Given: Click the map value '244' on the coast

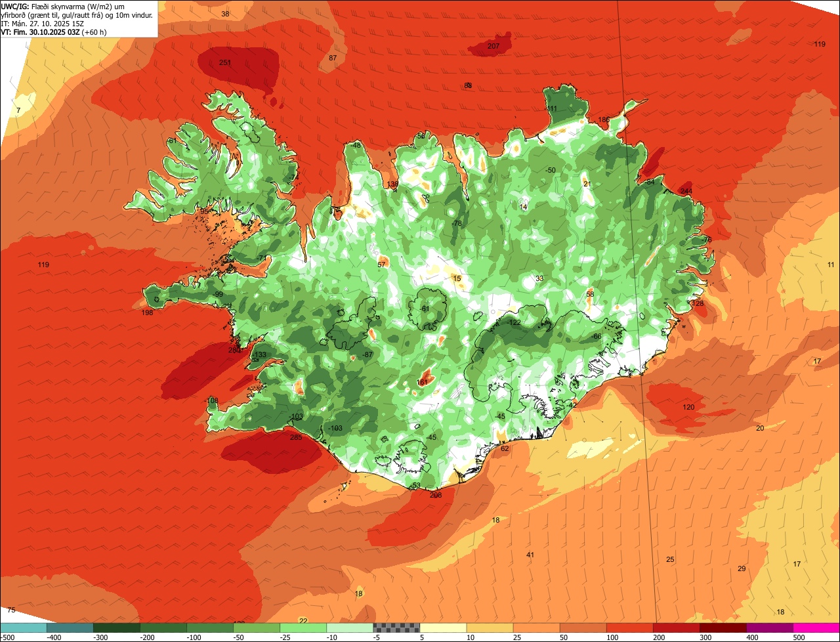Looking at the screenshot, I should point(686,191).
